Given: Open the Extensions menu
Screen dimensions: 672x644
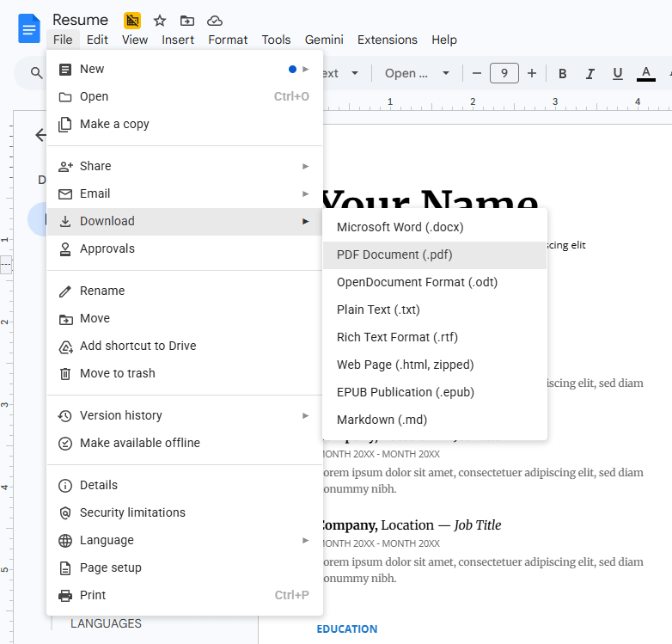Looking at the screenshot, I should 388,40.
